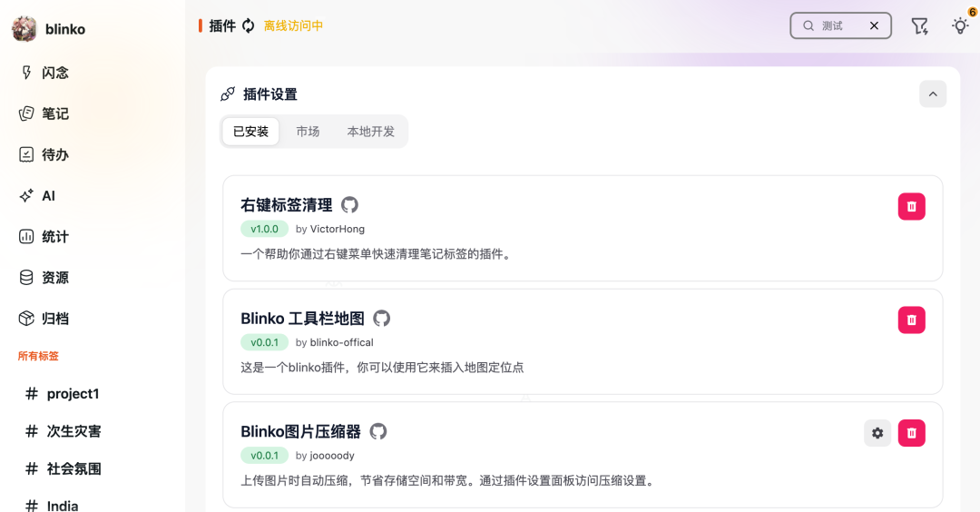Click the 插件 page title

pyautogui.click(x=222, y=25)
